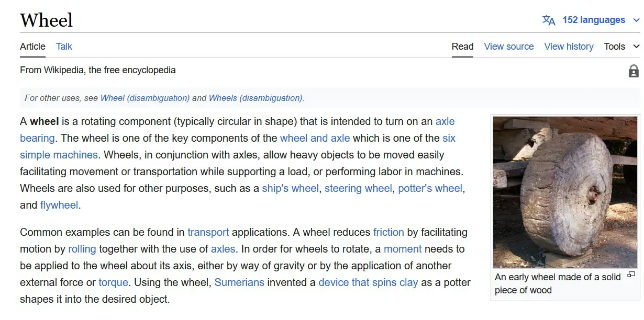644x320 pixels.
Task: Follow the Wheels (disambiguation) link
Action: (x=256, y=98)
